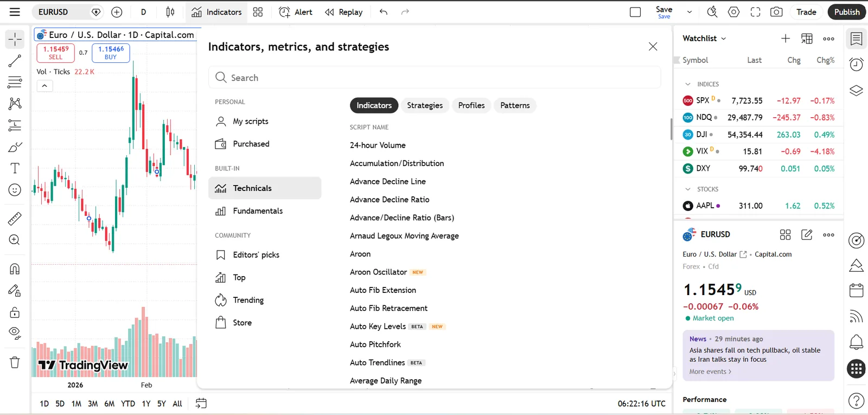Toggle lock all drawings padlock
Image resolution: width=868 pixels, height=415 pixels.
pyautogui.click(x=15, y=312)
